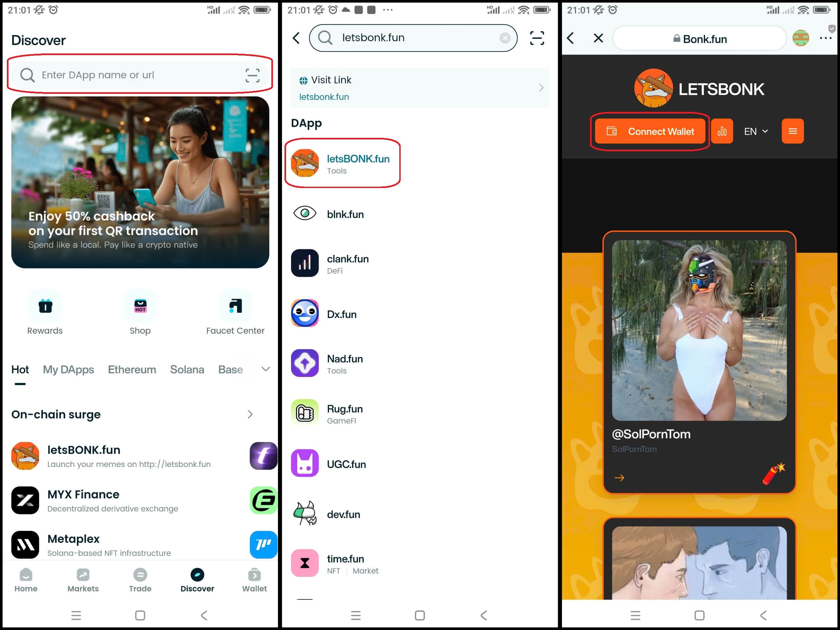The image size is (840, 630).
Task: Go back from the search results screen
Action: 296,38
